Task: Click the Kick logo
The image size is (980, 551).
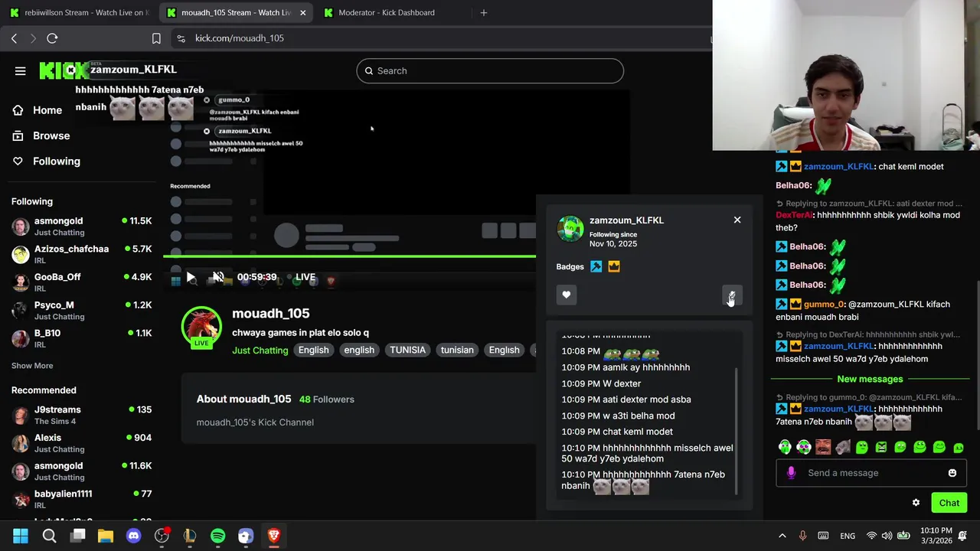Action: [x=64, y=70]
